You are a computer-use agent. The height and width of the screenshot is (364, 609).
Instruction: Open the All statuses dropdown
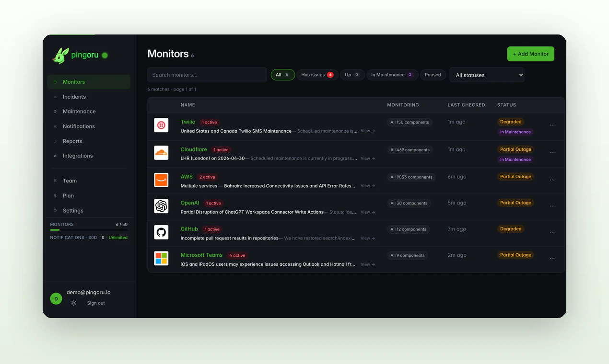pos(486,75)
